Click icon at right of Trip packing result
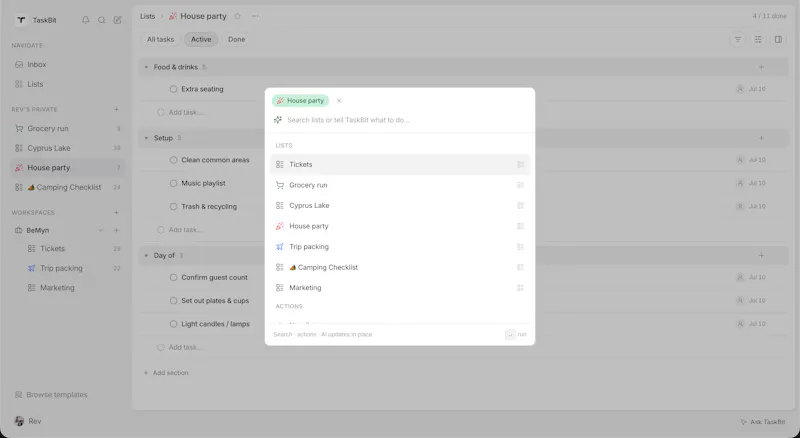 [520, 247]
